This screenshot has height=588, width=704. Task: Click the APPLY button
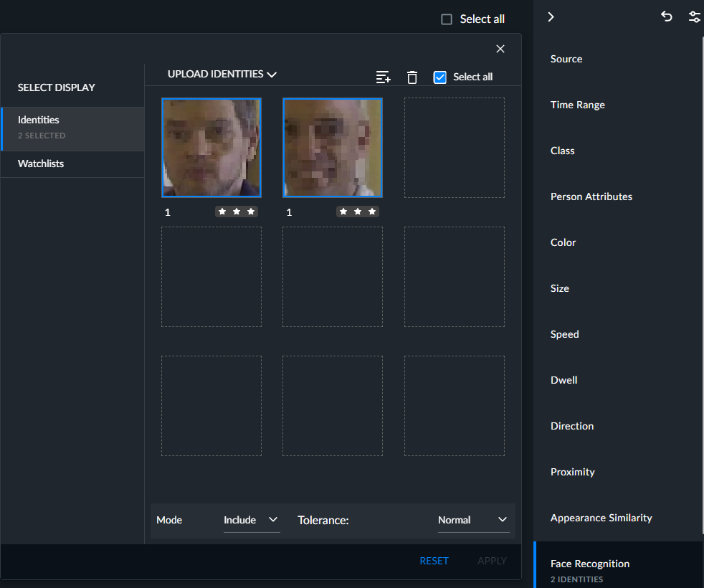pyautogui.click(x=492, y=561)
